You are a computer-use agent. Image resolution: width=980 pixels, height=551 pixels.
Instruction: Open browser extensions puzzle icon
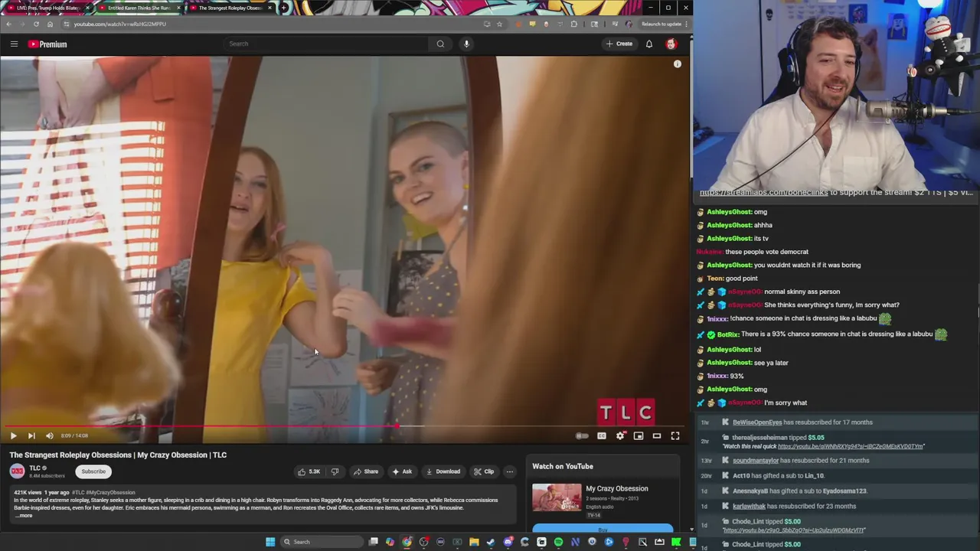point(573,24)
